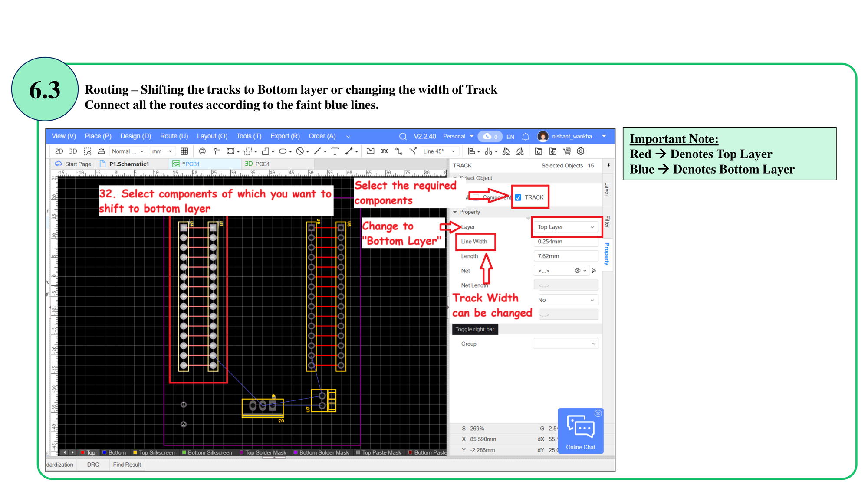Open the View (V) menu
Screen dimensions: 868x488
64,136
